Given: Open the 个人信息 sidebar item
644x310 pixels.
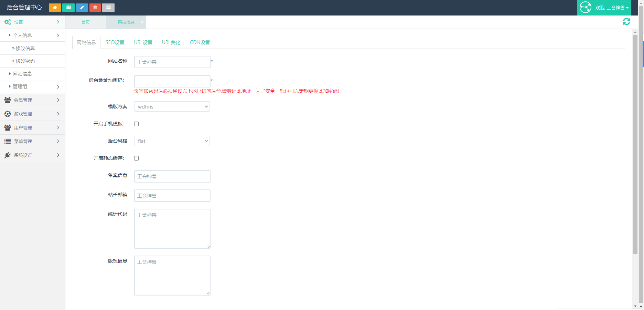Looking at the screenshot, I should [32, 35].
